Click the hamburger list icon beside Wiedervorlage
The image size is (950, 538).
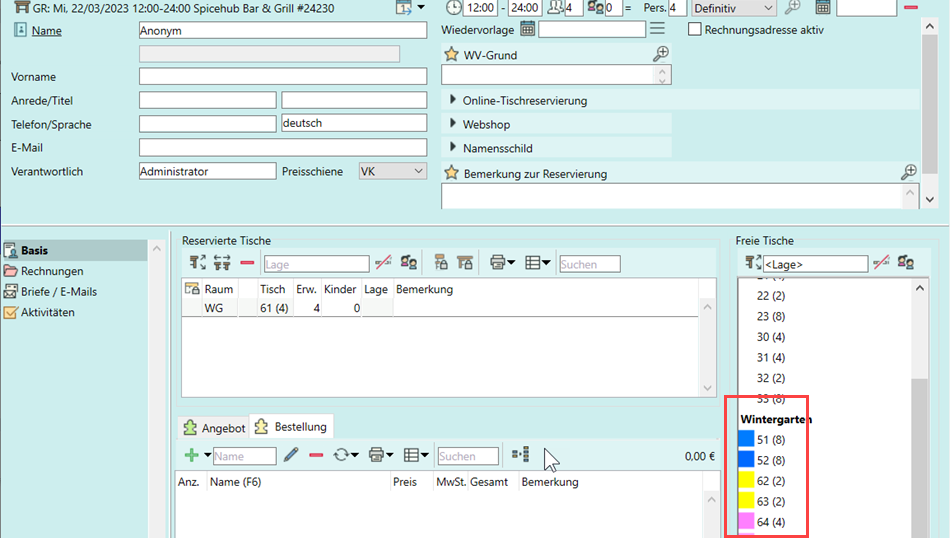[657, 29]
